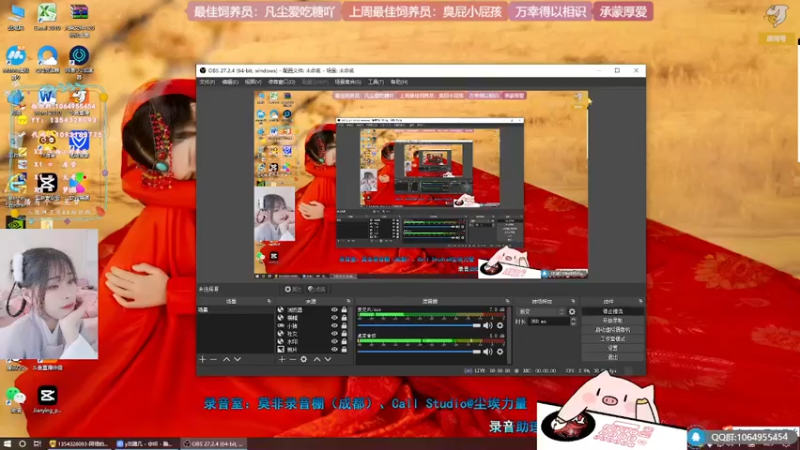
Task: Move the scene down in Scenes panel
Action: coord(237,360)
